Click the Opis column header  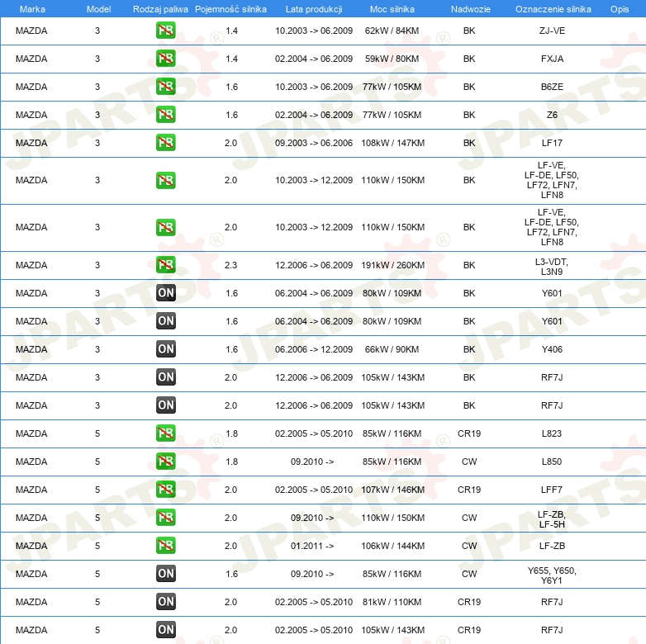click(x=620, y=9)
